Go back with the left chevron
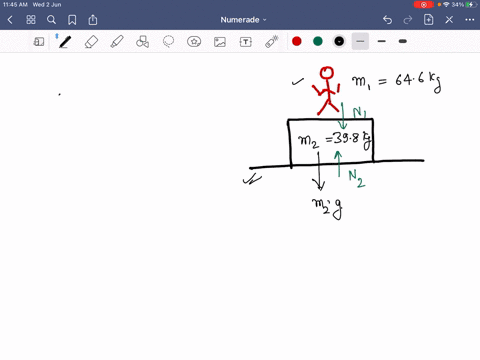480x360 pixels. tap(10, 20)
